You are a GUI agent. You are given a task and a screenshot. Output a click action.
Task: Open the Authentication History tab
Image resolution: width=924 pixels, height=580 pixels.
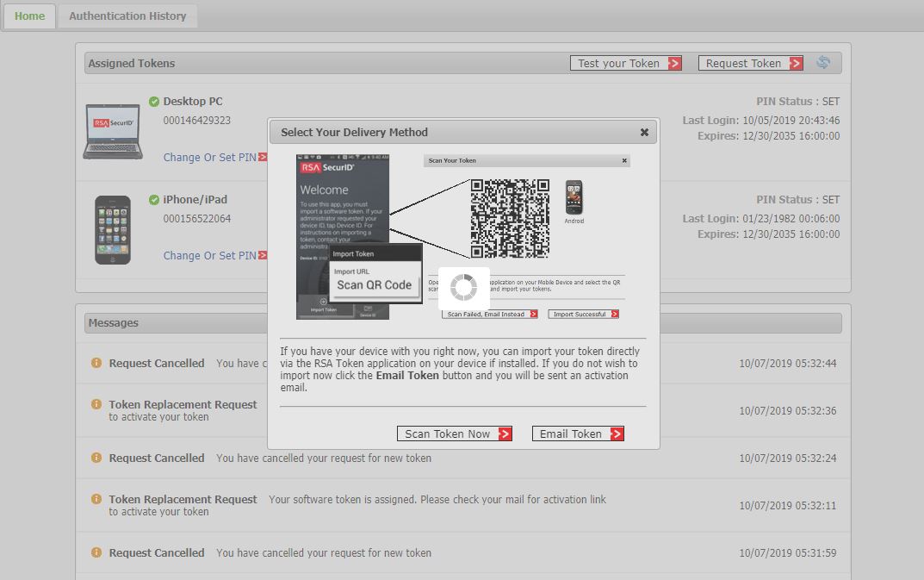tap(127, 16)
